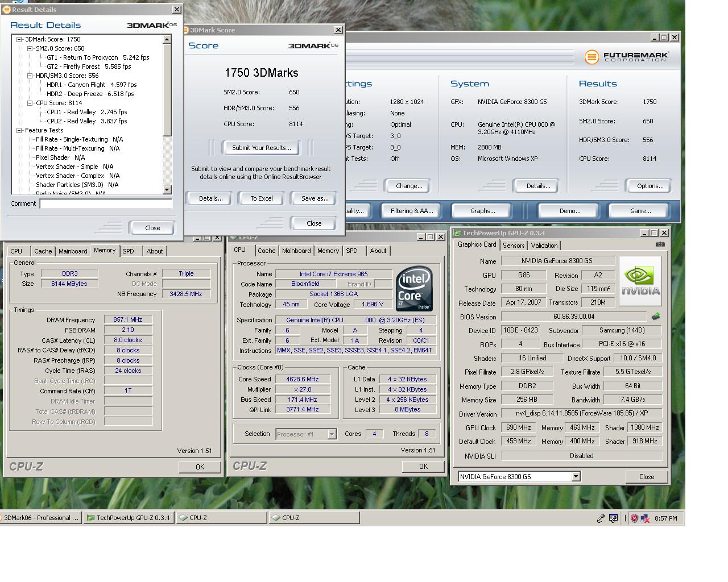The width and height of the screenshot is (728, 582).
Task: Switch to the SPD tab in memory CPU-Z
Action: pyautogui.click(x=129, y=251)
